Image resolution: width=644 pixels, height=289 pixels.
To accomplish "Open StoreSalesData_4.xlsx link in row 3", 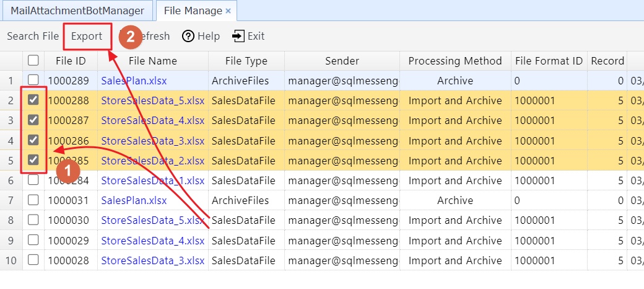I will (x=152, y=120).
